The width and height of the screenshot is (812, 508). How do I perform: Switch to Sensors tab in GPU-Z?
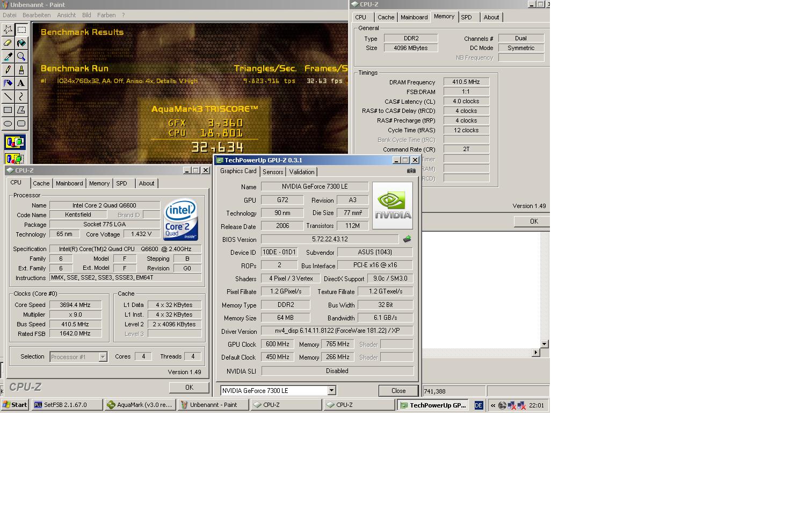pyautogui.click(x=273, y=172)
